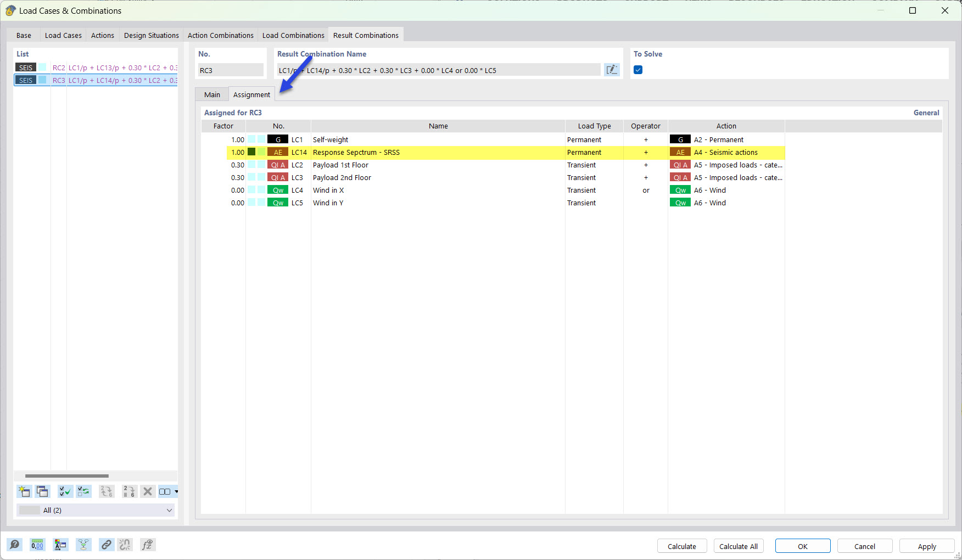Click the Result Combination Name field

coord(438,70)
